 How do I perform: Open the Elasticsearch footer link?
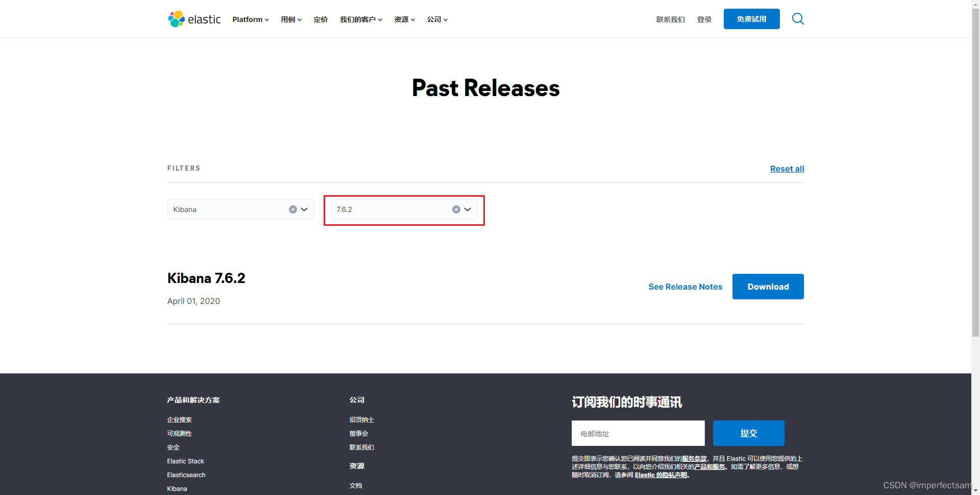186,475
